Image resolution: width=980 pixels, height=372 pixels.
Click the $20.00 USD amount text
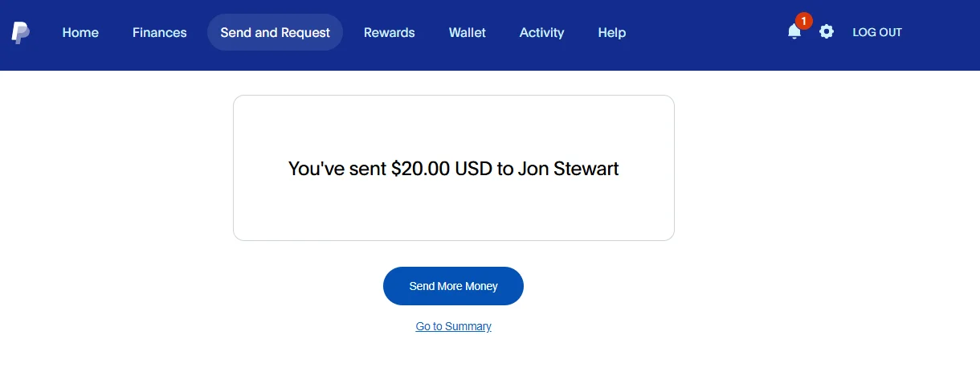(431, 169)
